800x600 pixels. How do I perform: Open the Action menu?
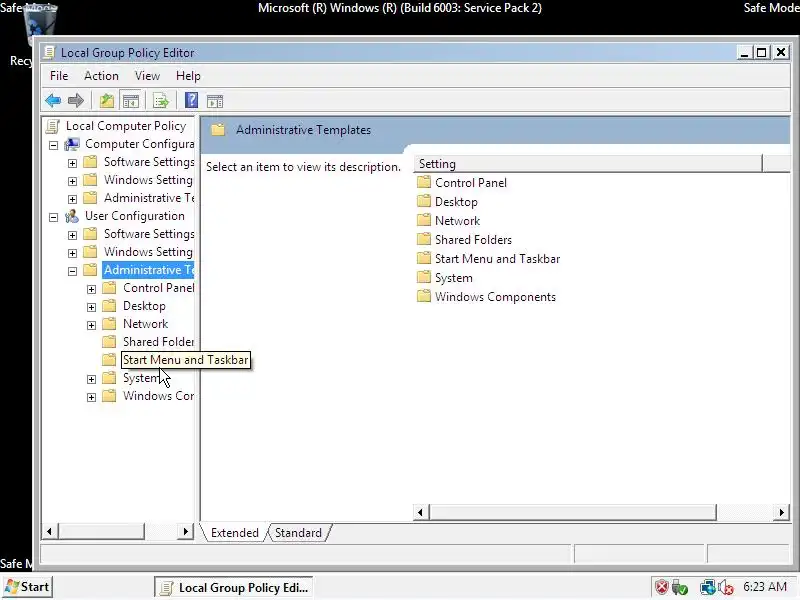pyautogui.click(x=101, y=76)
